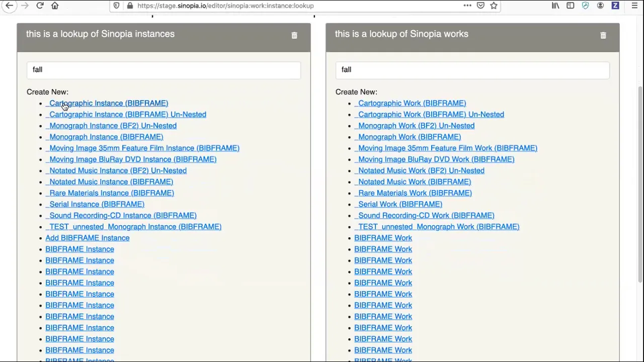Open Cartographic Work (BIBFRAME) Un-Nested

point(429,114)
